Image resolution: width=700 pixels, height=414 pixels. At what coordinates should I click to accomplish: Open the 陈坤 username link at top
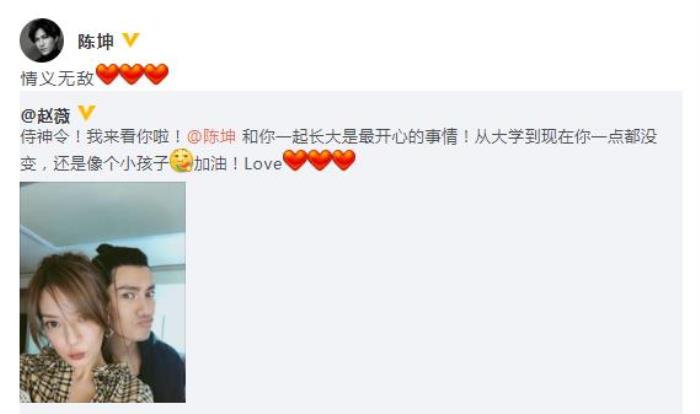point(96,41)
